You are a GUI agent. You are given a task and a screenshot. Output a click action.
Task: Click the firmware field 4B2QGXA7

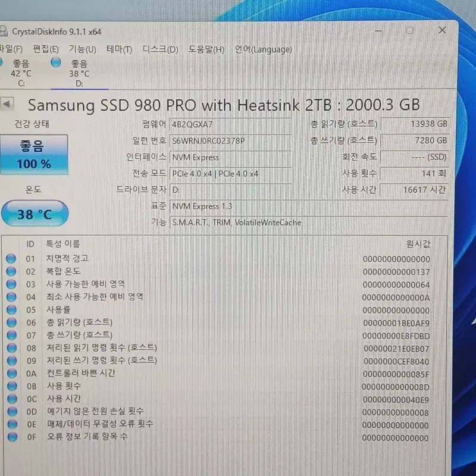(230, 124)
